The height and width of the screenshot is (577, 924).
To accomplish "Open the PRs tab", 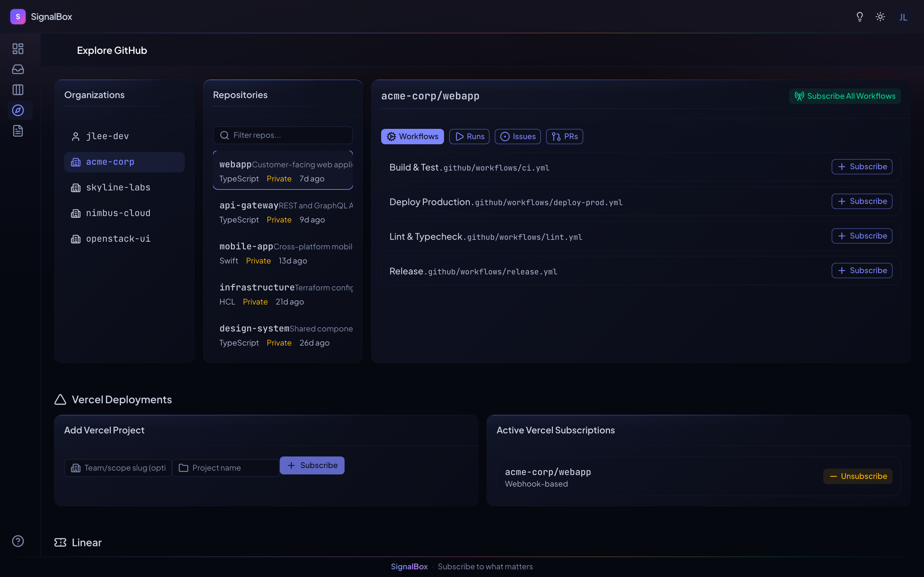I will [564, 136].
